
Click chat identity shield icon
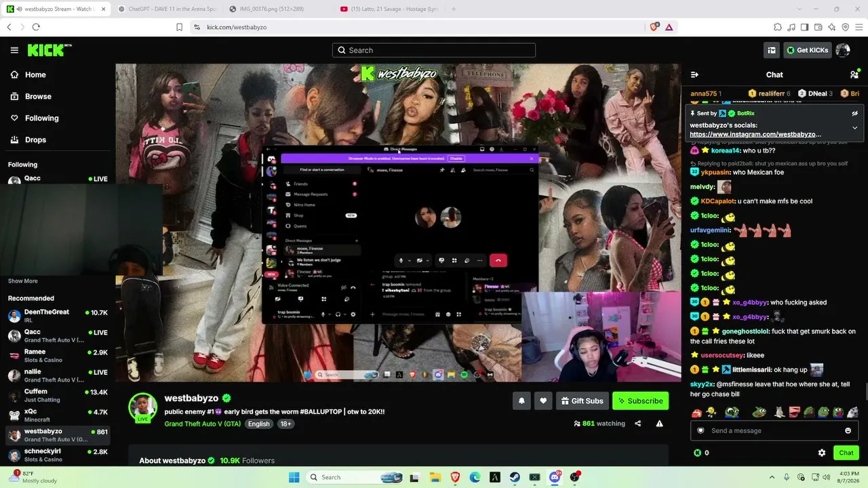(699, 430)
